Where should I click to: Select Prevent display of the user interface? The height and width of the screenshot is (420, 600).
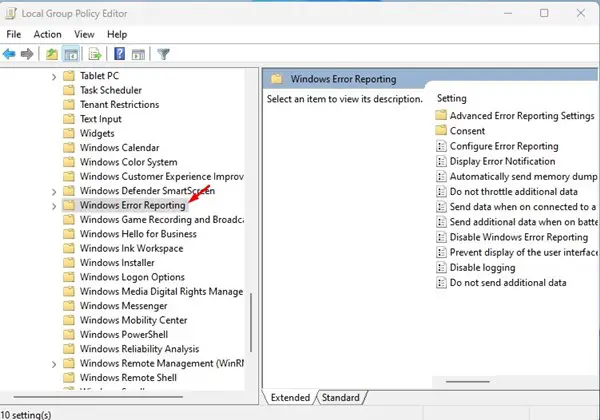coord(523,252)
